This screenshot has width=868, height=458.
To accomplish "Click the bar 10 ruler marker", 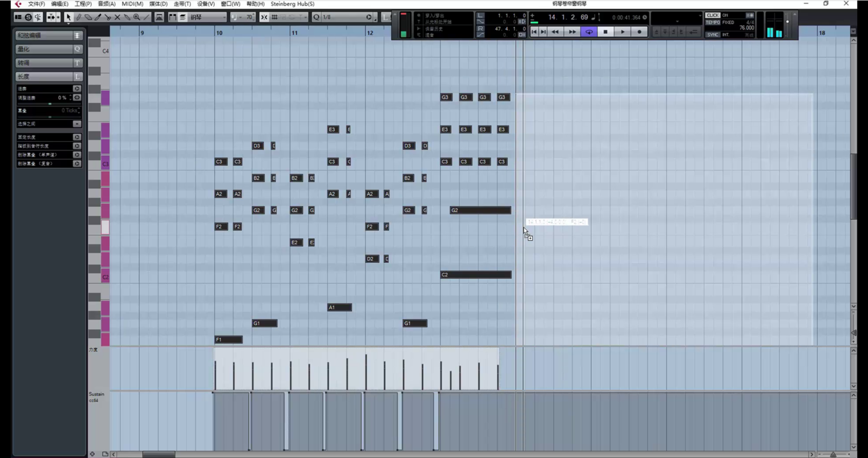I will pos(219,33).
